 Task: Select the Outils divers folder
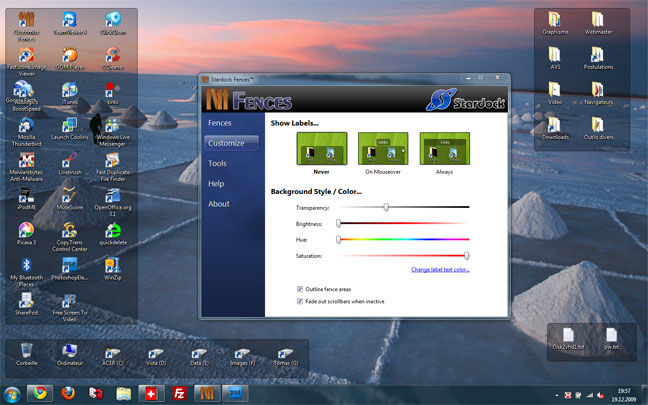(x=598, y=129)
